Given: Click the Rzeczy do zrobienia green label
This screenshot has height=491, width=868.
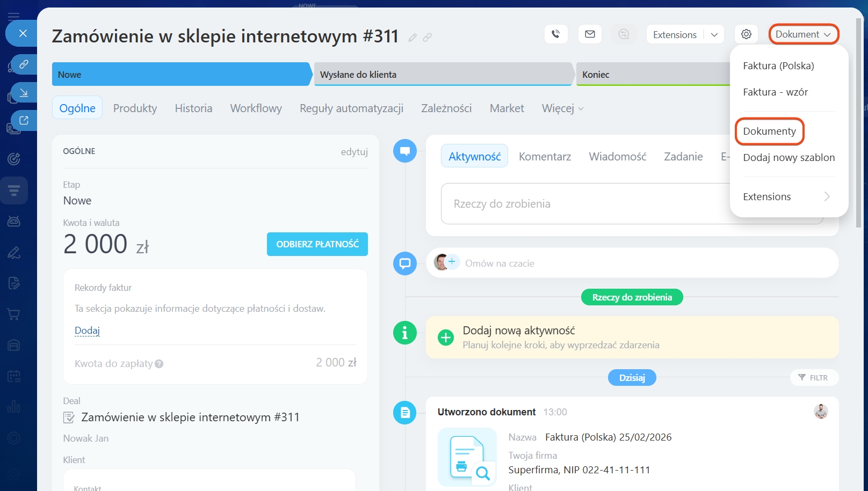Looking at the screenshot, I should pyautogui.click(x=632, y=297).
